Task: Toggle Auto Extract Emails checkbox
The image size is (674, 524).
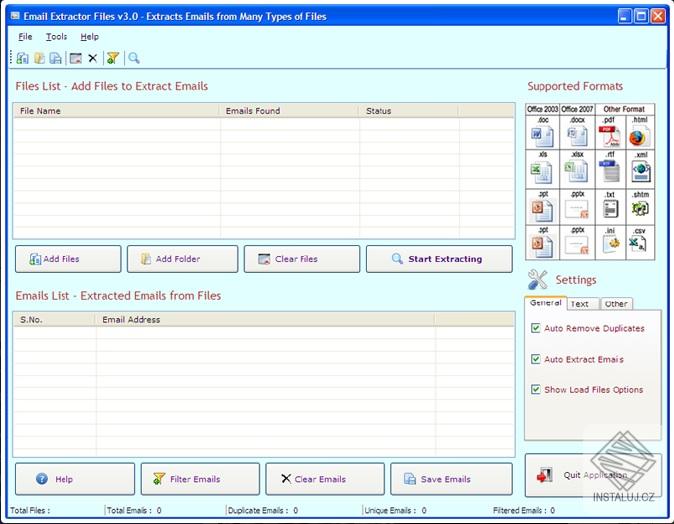Action: (x=536, y=359)
